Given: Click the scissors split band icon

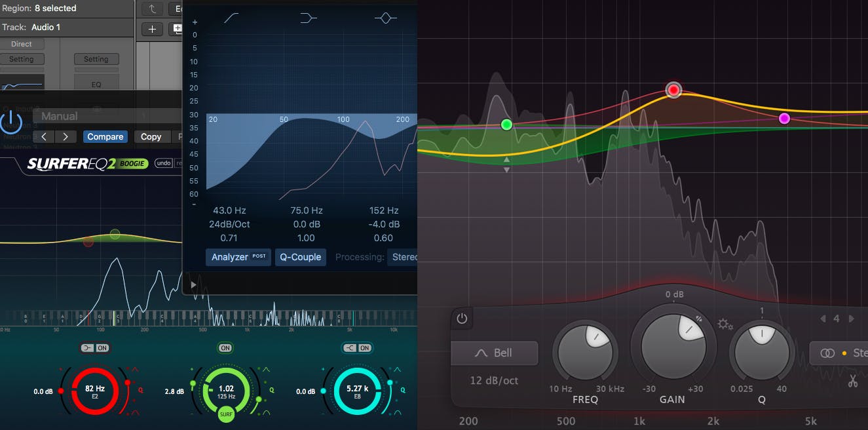Looking at the screenshot, I should [x=853, y=381].
